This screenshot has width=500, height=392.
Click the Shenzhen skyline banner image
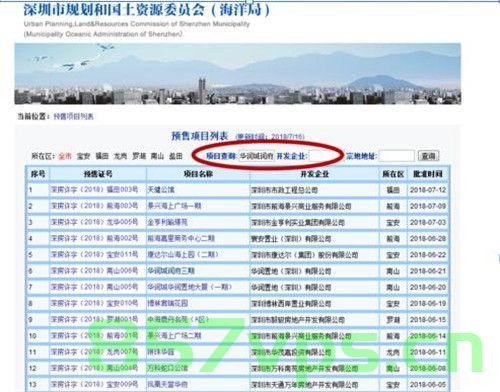point(238,74)
